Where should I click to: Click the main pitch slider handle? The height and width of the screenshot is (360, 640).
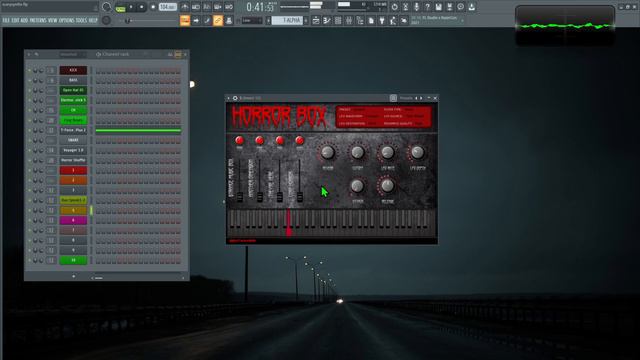127,20
